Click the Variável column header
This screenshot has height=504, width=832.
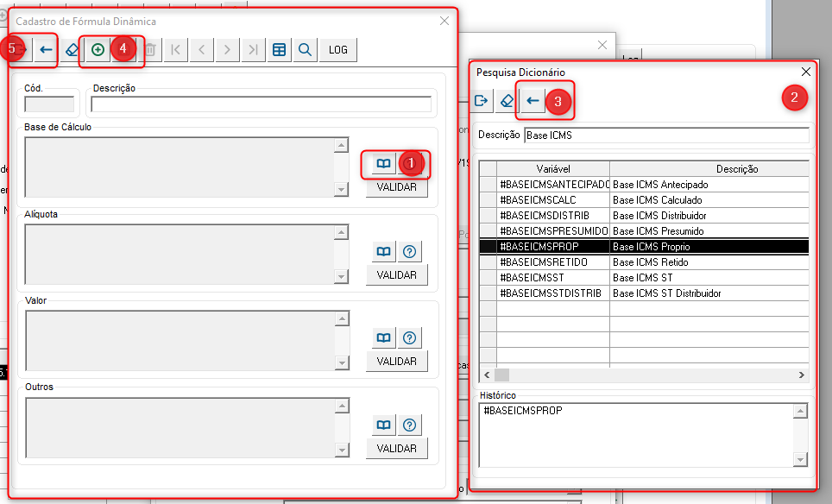pos(553,168)
